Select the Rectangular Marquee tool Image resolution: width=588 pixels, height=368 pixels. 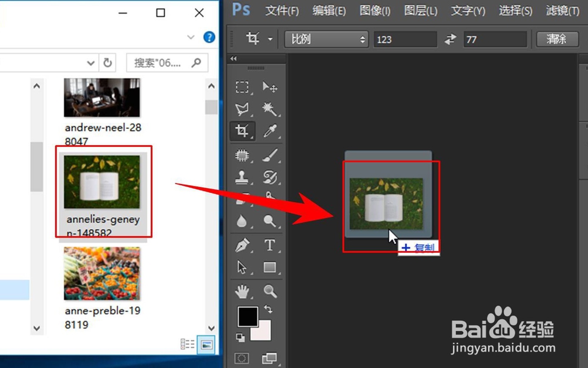click(x=242, y=87)
